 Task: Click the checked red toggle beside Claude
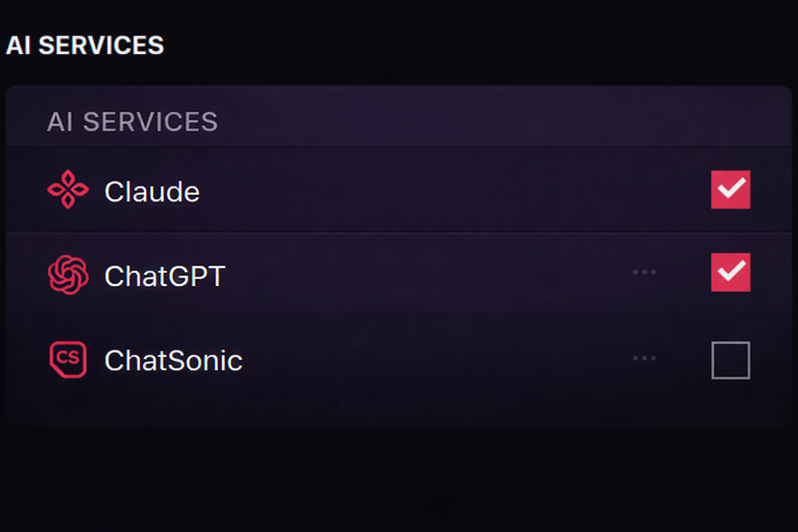tap(730, 190)
